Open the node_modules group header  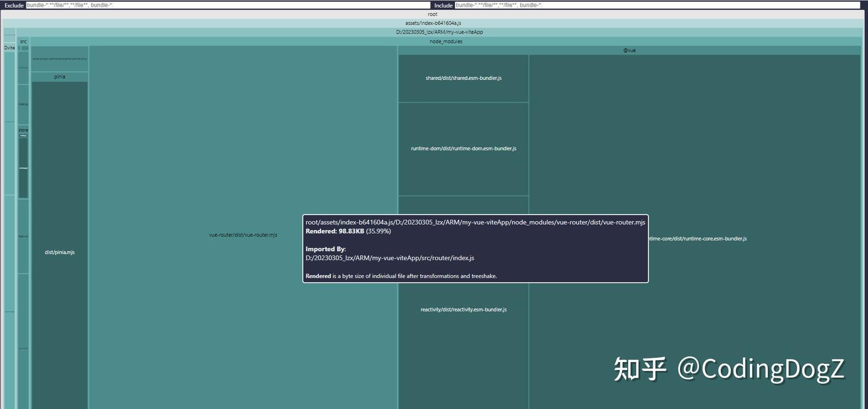[x=446, y=42]
